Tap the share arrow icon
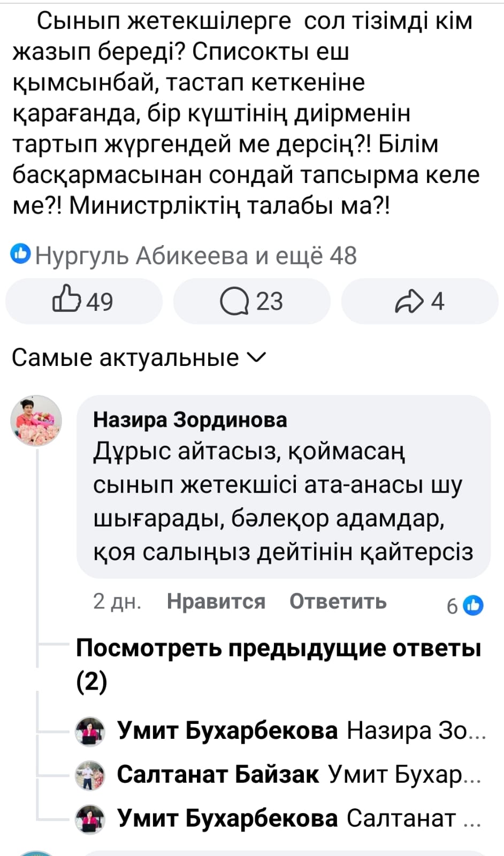Screen dimensions: 504x856 (420, 301)
